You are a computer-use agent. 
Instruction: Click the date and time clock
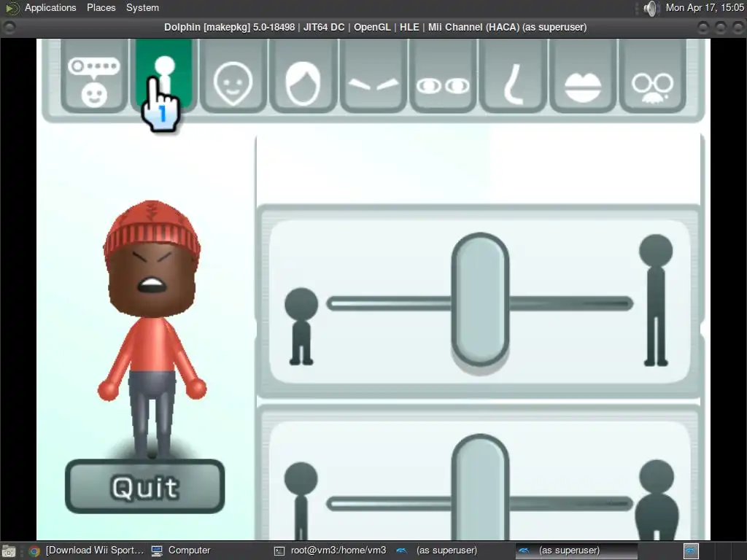(x=705, y=7)
